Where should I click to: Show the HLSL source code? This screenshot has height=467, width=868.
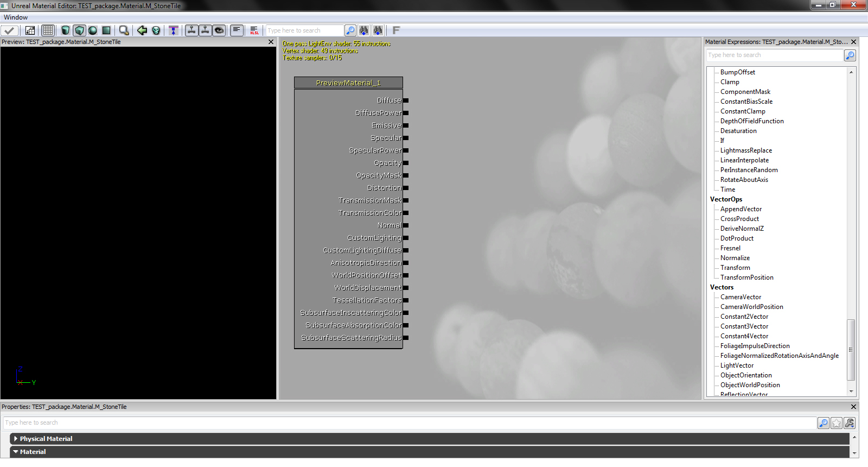coord(254,30)
